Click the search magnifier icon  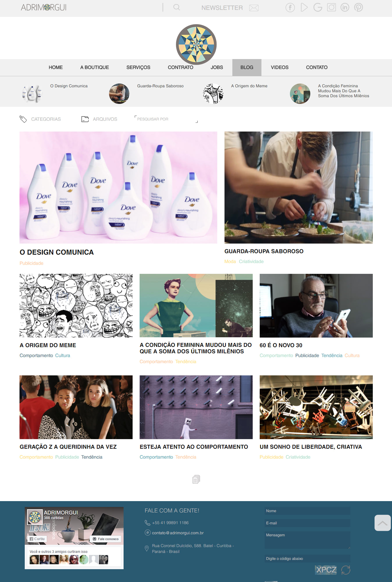coord(177,7)
